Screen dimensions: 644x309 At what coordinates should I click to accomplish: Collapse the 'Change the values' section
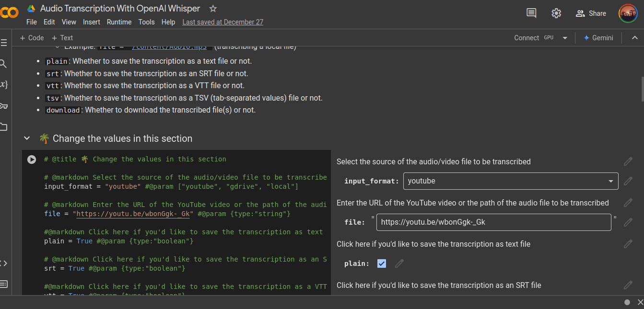(27, 138)
